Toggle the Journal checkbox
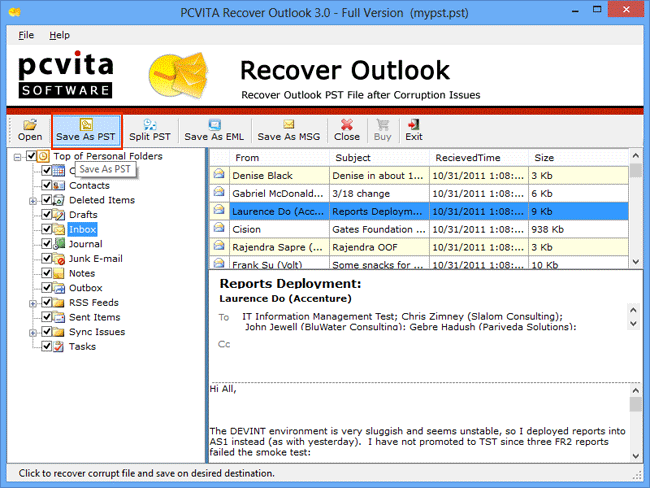The width and height of the screenshot is (650, 488). tap(46, 243)
